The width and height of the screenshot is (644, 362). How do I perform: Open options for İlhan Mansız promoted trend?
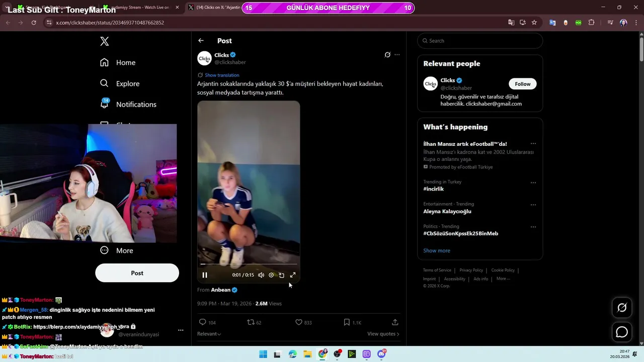tap(533, 144)
